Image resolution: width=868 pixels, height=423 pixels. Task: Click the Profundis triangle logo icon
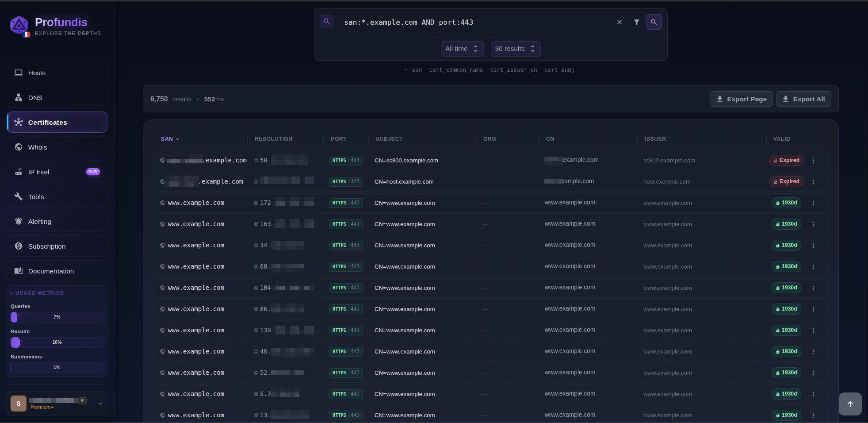(x=19, y=25)
